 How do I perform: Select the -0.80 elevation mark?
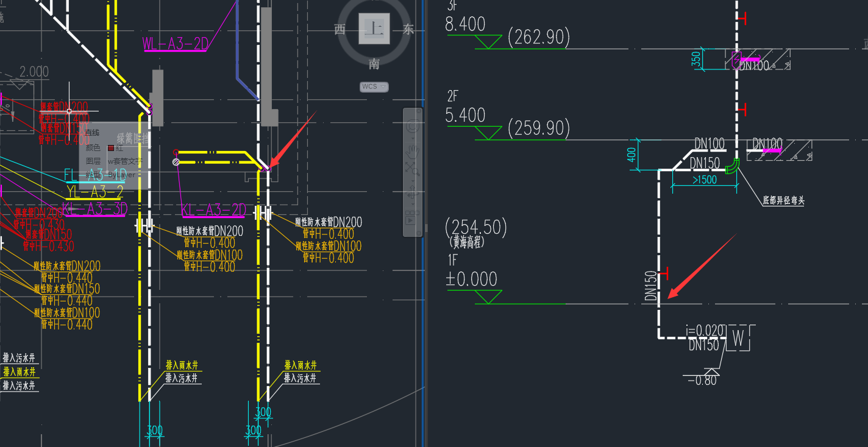coord(701,381)
